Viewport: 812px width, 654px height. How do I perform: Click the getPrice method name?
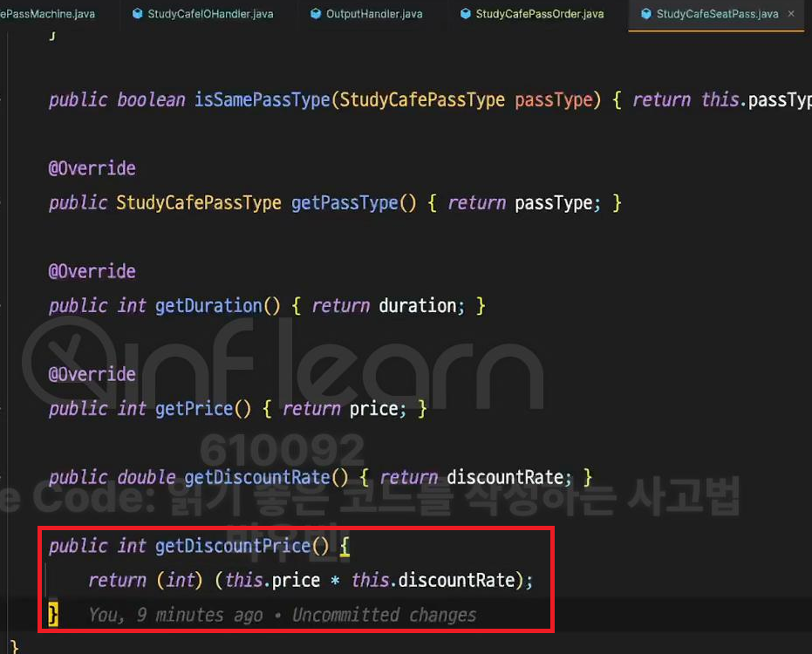194,409
